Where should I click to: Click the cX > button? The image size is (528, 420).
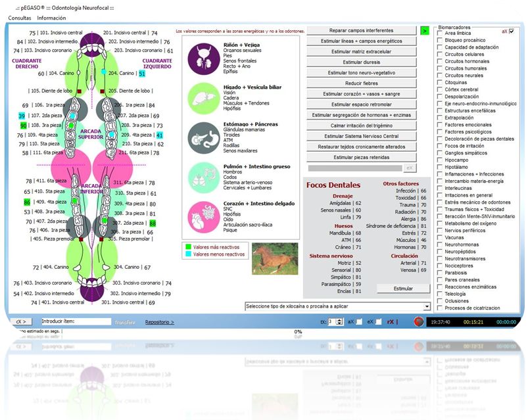click(x=21, y=321)
